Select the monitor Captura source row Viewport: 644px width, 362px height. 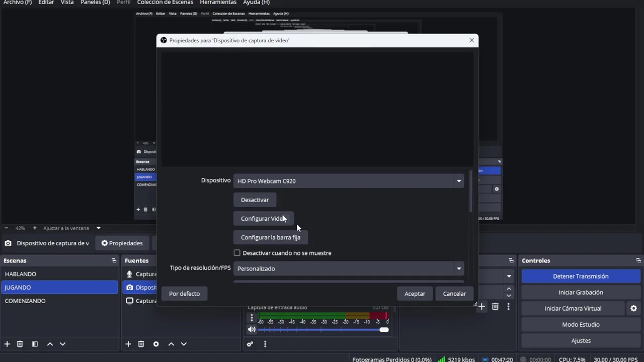click(140, 301)
